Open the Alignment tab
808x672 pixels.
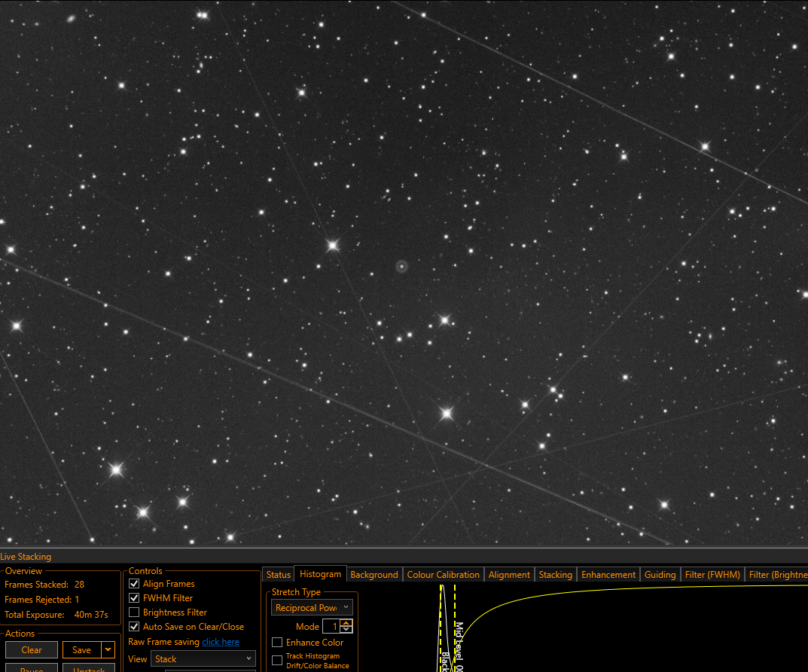tap(509, 575)
